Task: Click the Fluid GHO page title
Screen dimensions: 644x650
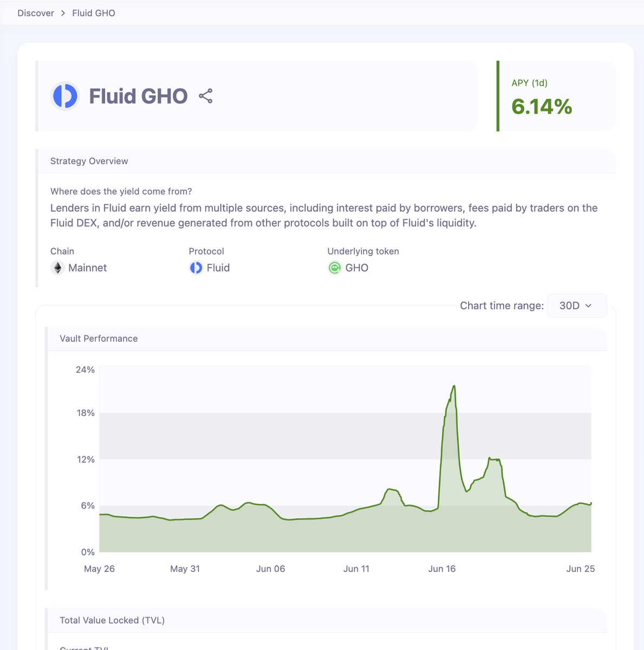Action: (138, 96)
